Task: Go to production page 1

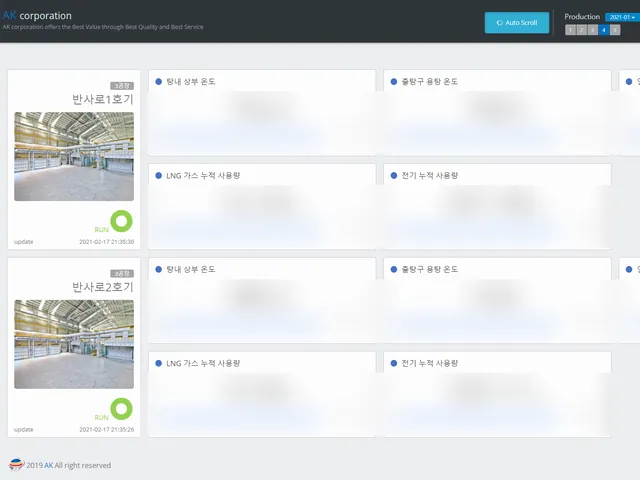Action: [570, 30]
